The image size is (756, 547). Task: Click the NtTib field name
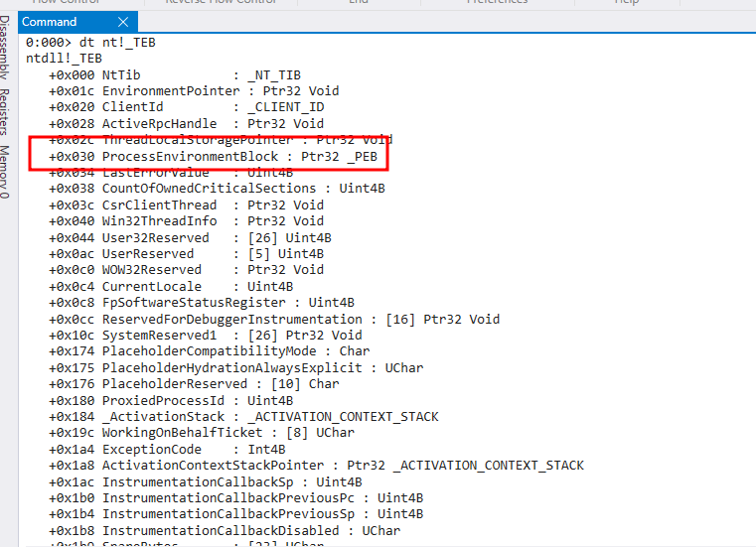tap(121, 74)
